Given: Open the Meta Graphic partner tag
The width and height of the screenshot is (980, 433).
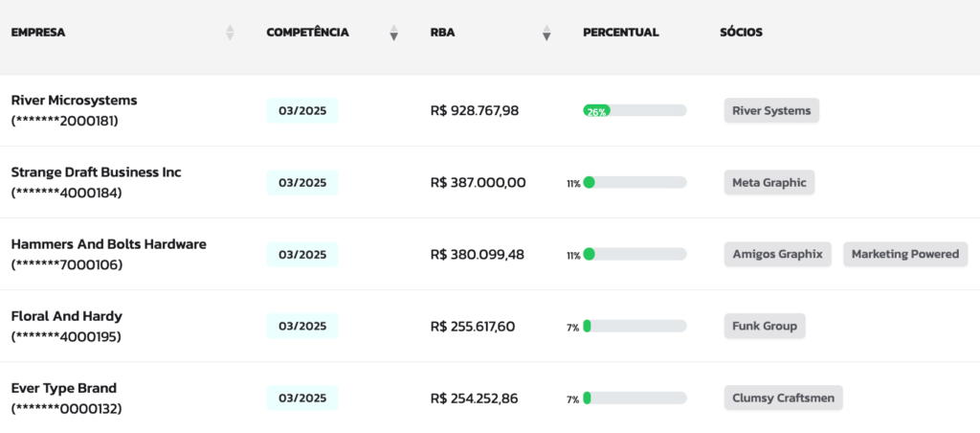Looking at the screenshot, I should 769,183.
